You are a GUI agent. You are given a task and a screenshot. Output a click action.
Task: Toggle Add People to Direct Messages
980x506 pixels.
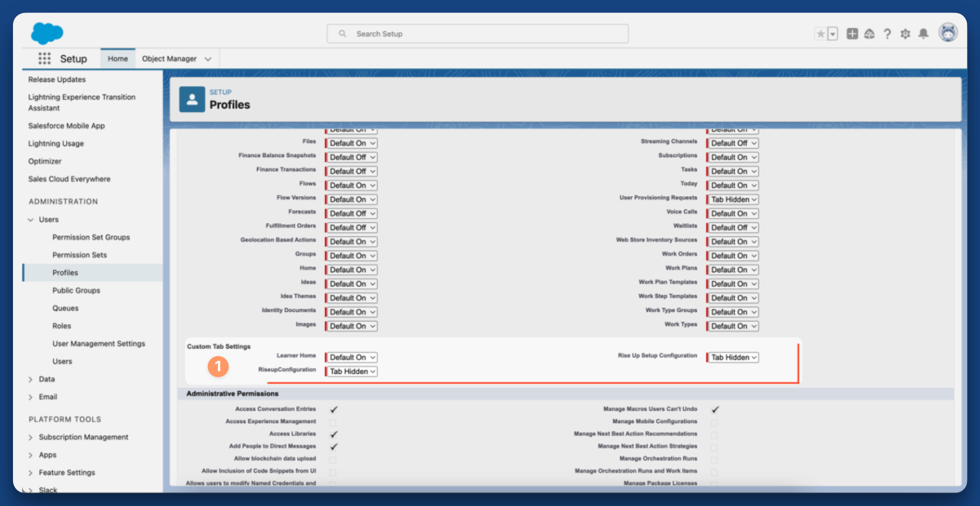tap(334, 447)
